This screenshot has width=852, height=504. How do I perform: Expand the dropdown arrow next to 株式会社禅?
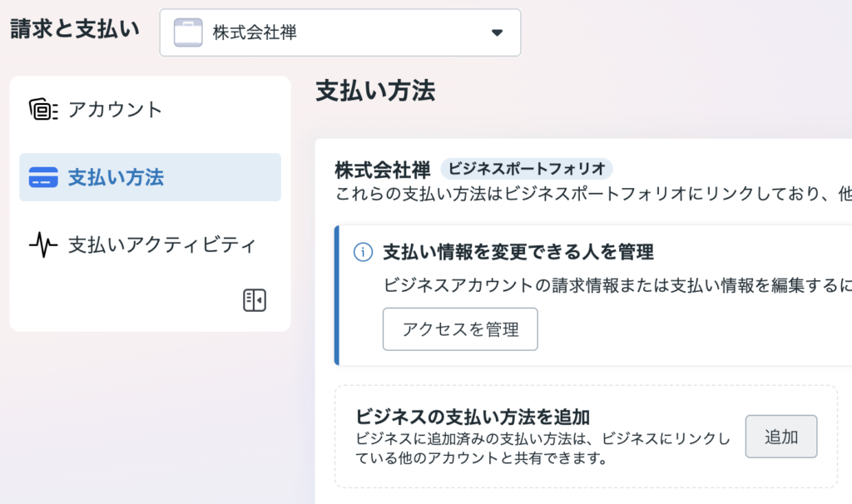(497, 33)
